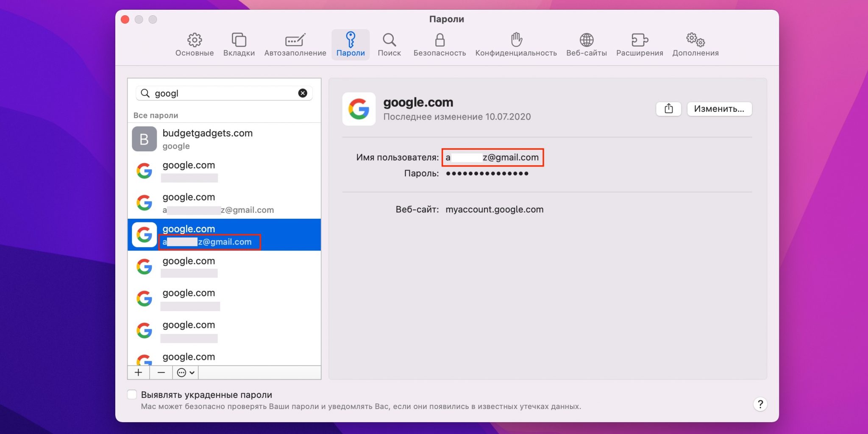Viewport: 868px width, 434px height.
Task: Focus the password search field containing googl
Action: click(x=224, y=93)
